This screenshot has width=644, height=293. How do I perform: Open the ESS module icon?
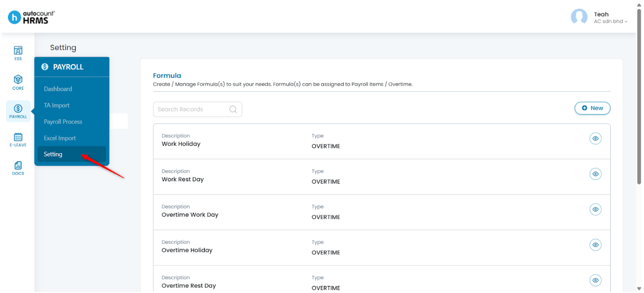point(18,53)
